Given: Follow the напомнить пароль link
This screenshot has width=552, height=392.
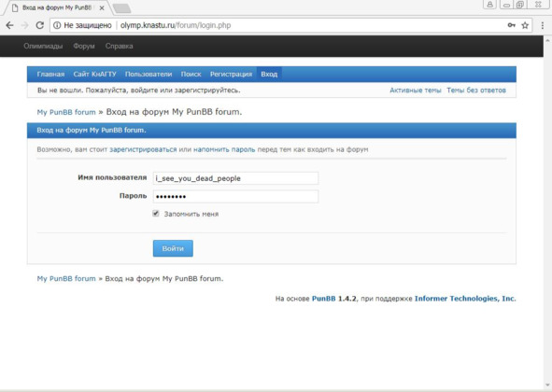Looking at the screenshot, I should (224, 149).
